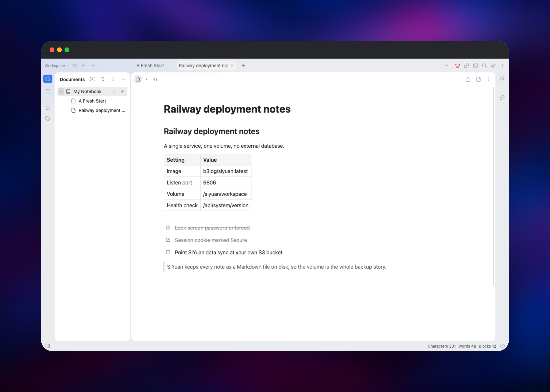550x392 pixels.
Task: Open the command panel icon
Action: [x=475, y=66]
